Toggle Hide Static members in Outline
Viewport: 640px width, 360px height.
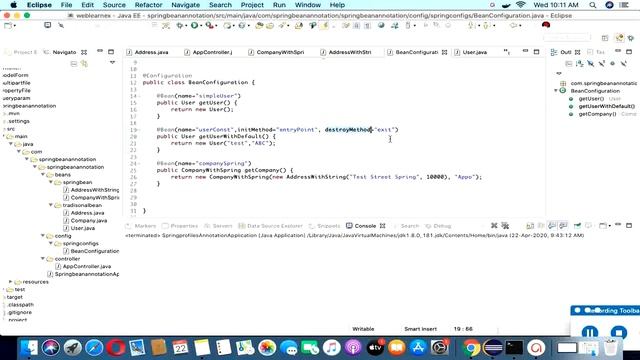602,64
